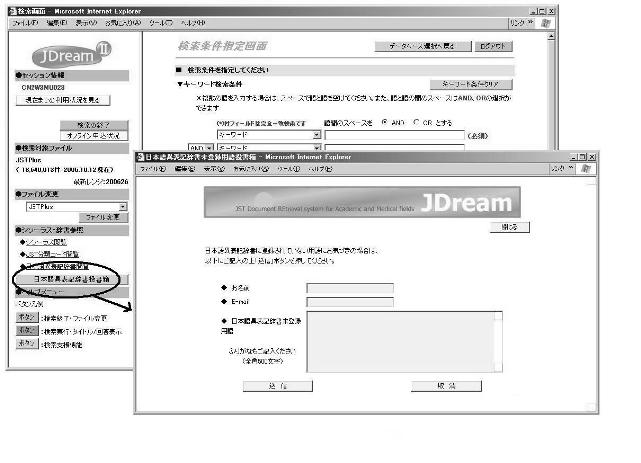Click the E-mail input field
The image size is (641, 463).
(x=350, y=302)
